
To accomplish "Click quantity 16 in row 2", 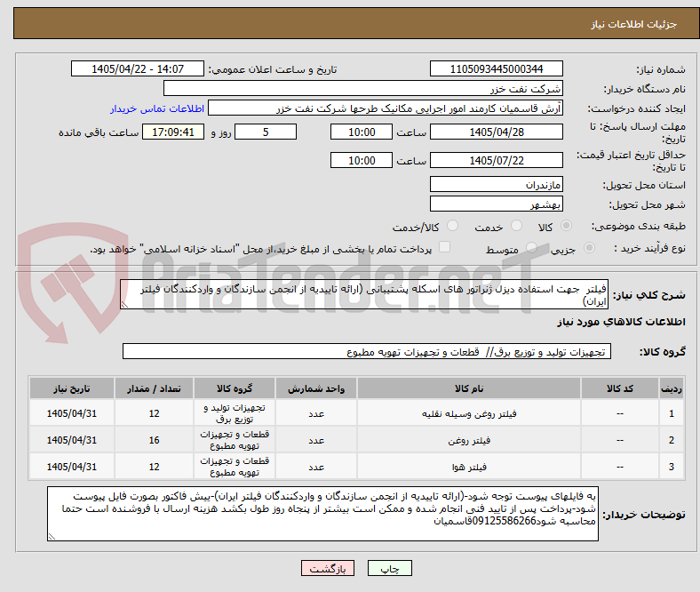I will click(x=154, y=440).
